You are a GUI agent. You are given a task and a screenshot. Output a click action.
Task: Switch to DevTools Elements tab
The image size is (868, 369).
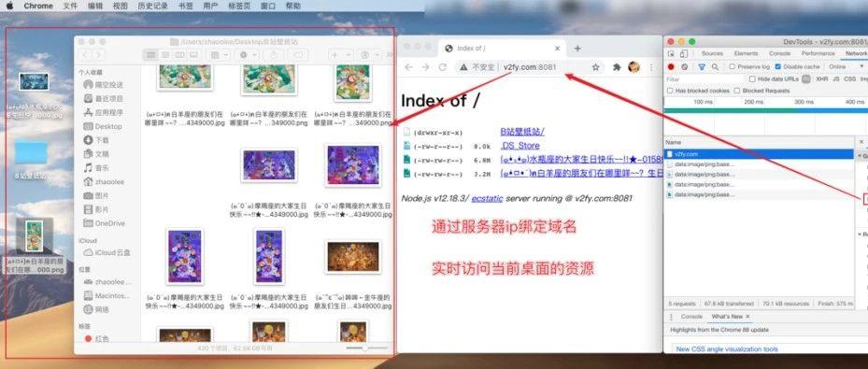pos(746,53)
